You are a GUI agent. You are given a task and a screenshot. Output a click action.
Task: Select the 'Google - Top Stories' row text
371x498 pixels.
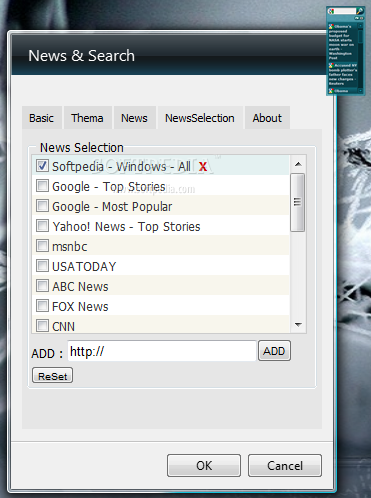pyautogui.click(x=109, y=187)
